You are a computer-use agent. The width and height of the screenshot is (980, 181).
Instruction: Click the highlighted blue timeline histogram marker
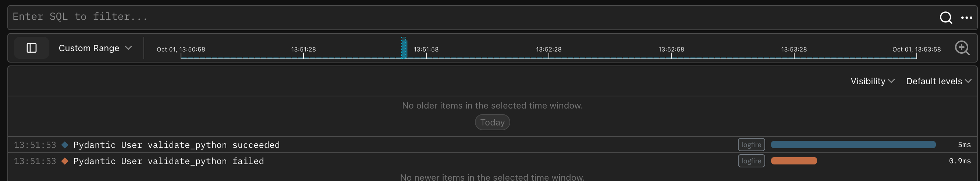pos(404,49)
